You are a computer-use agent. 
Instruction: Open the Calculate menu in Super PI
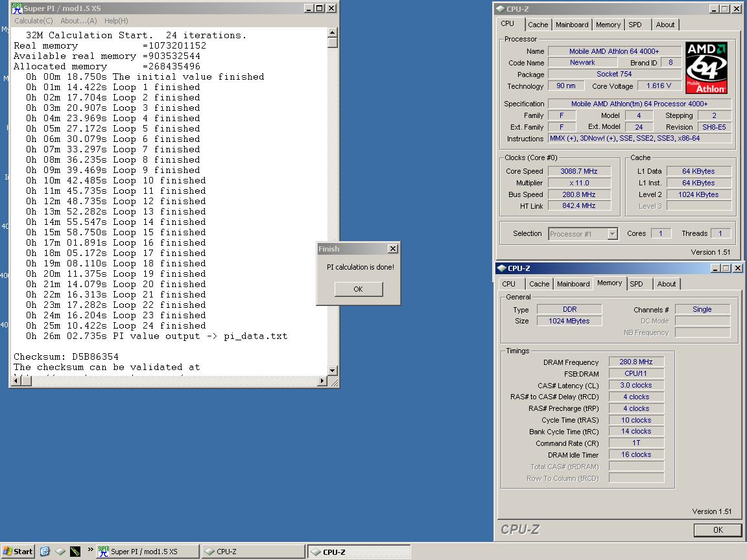(33, 21)
